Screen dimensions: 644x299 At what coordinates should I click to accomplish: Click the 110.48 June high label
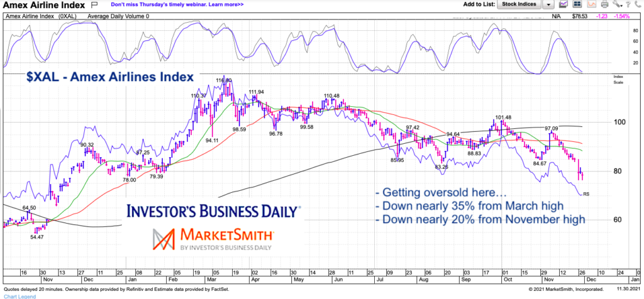coord(332,96)
